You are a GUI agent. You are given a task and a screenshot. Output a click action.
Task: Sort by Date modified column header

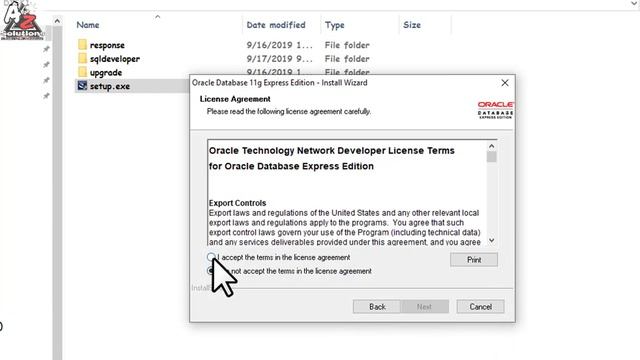click(x=276, y=25)
